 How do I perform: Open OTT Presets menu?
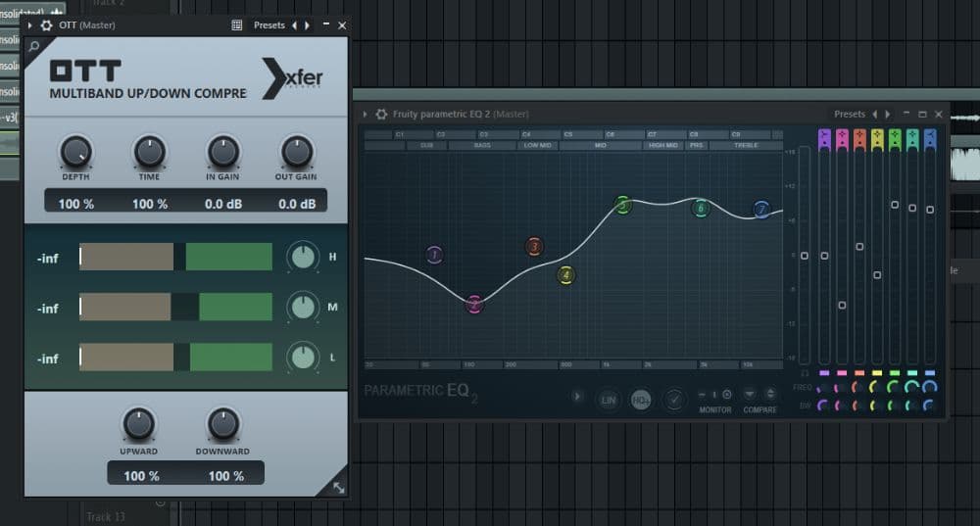tap(269, 25)
